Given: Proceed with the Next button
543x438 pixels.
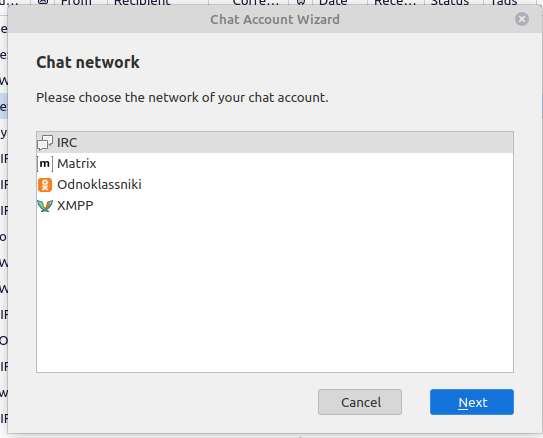Looking at the screenshot, I should 472,402.
